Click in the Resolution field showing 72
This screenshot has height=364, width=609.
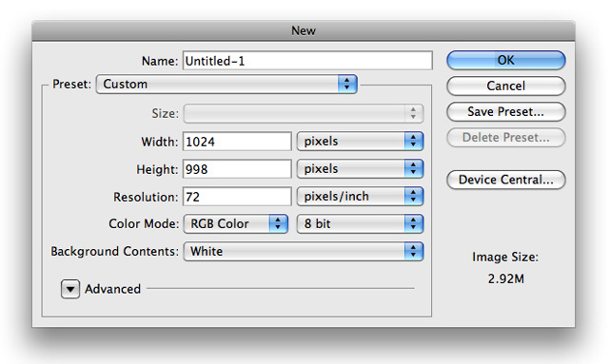tap(237, 197)
